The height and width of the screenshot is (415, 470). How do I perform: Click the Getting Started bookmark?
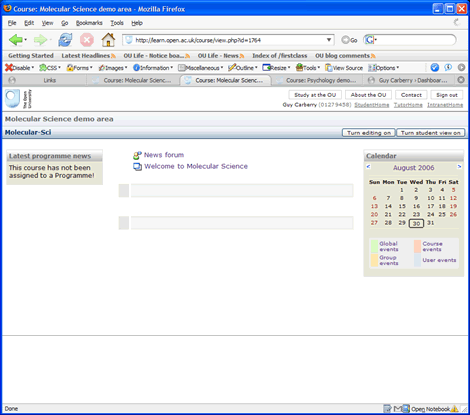pyautogui.click(x=31, y=56)
